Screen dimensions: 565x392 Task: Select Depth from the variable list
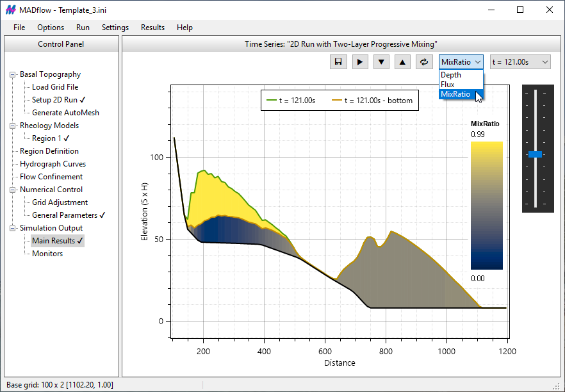tap(451, 75)
